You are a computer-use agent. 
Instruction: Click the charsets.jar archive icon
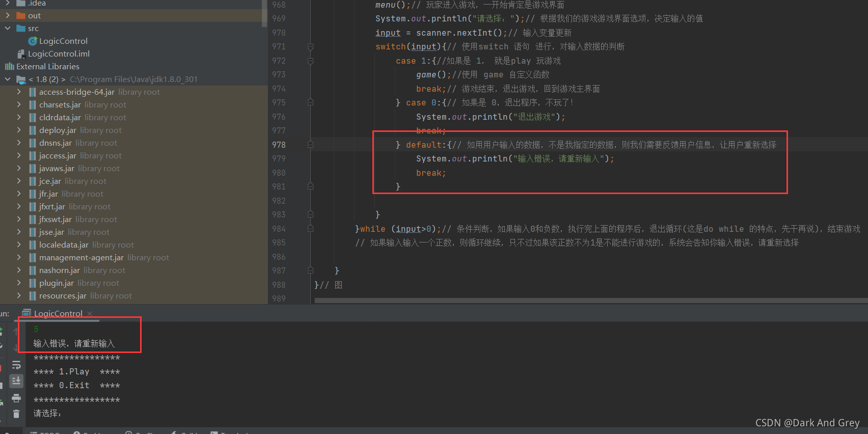click(x=33, y=104)
